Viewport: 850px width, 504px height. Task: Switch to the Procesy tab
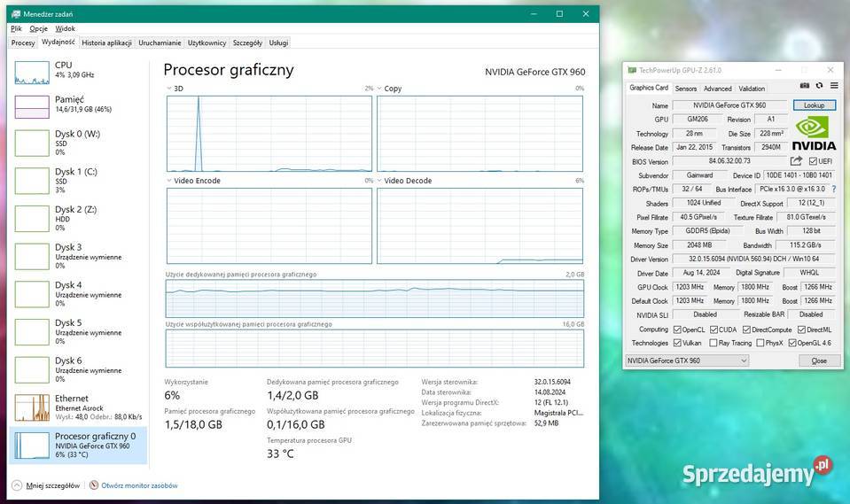click(23, 43)
